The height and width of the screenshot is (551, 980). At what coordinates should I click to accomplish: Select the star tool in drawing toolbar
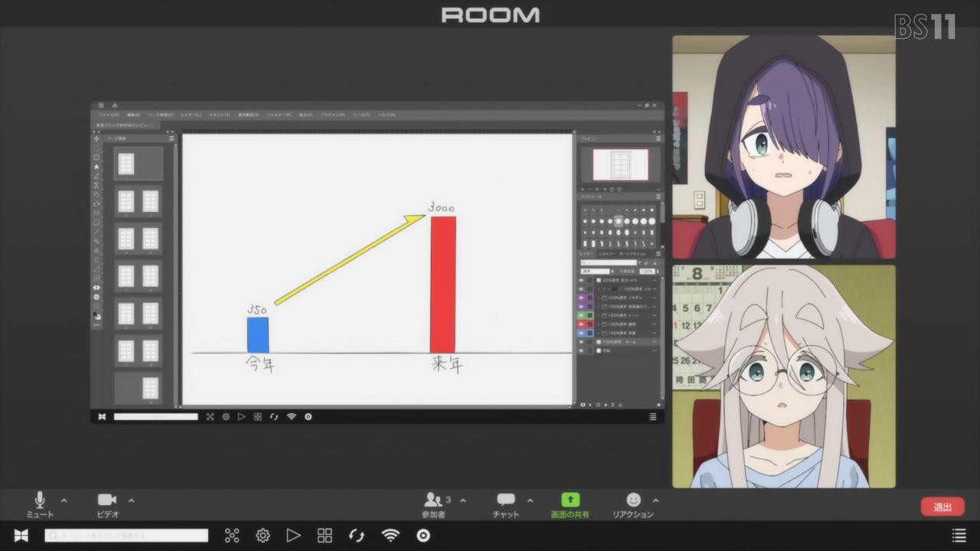coord(96,167)
